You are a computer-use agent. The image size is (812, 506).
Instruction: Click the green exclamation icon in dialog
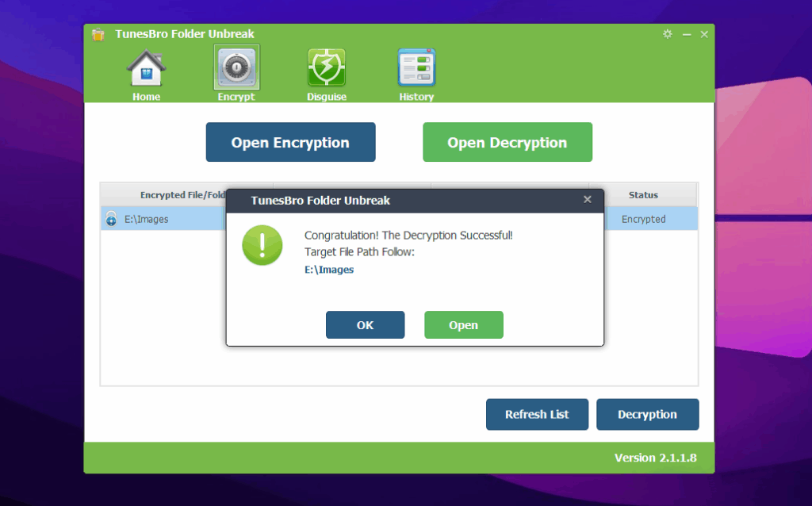pyautogui.click(x=262, y=244)
